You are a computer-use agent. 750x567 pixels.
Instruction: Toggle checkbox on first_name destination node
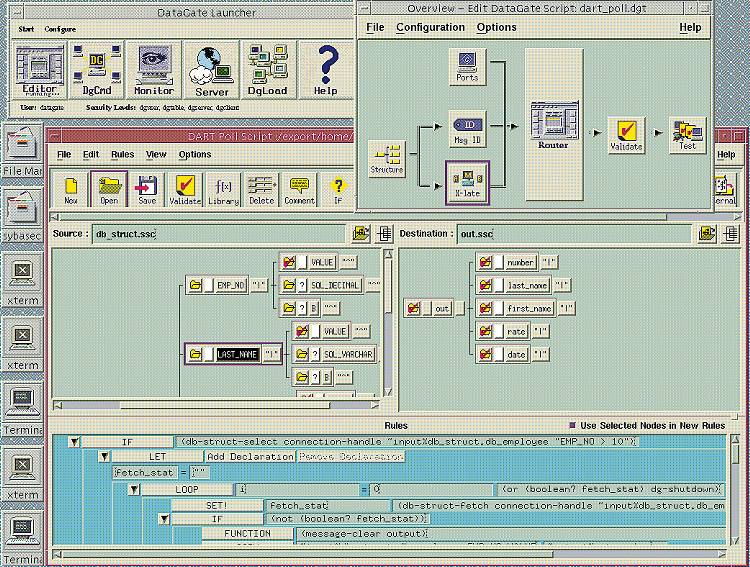[499, 308]
